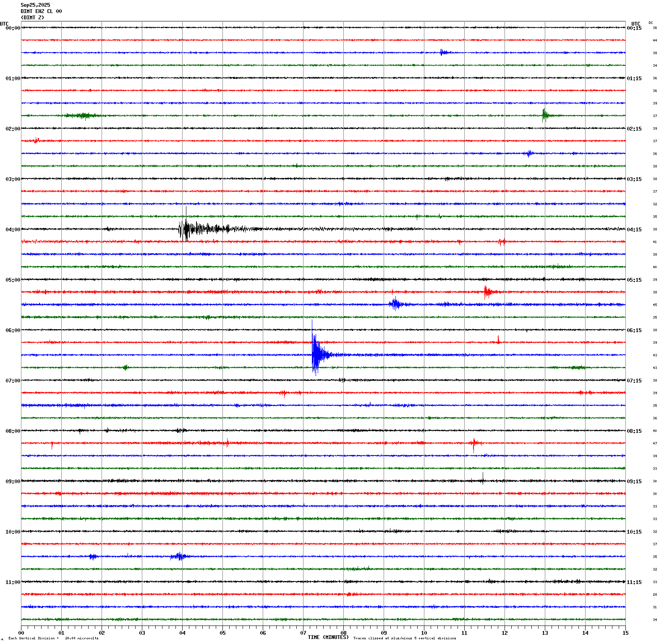This screenshot has height=644, width=659.
Task: Click the (DIMT Z) channel label
Action: [32, 18]
